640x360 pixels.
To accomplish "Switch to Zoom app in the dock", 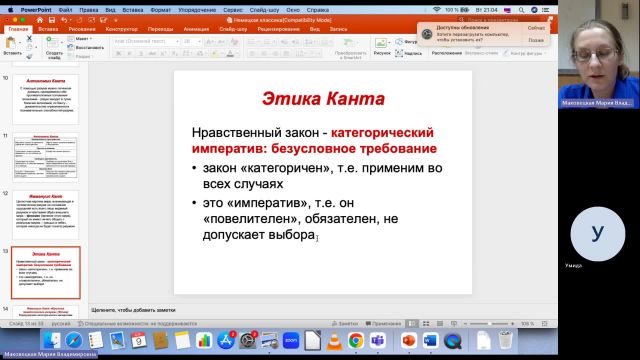I will (291, 340).
